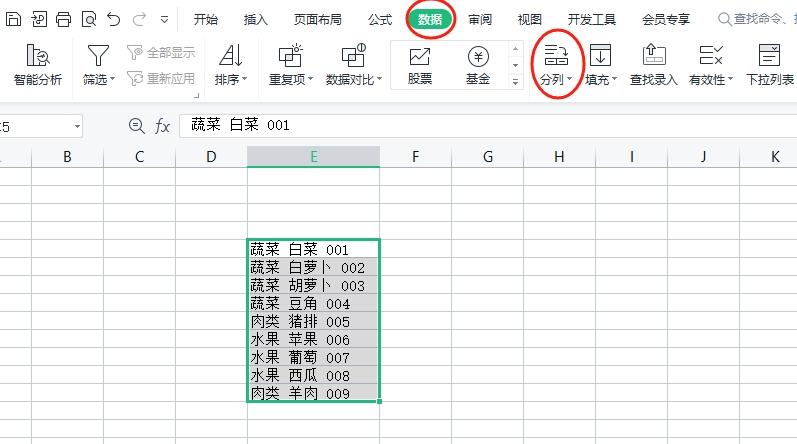Click cell containing 水果 苹果 006
The width and height of the screenshot is (797, 444).
(x=314, y=339)
